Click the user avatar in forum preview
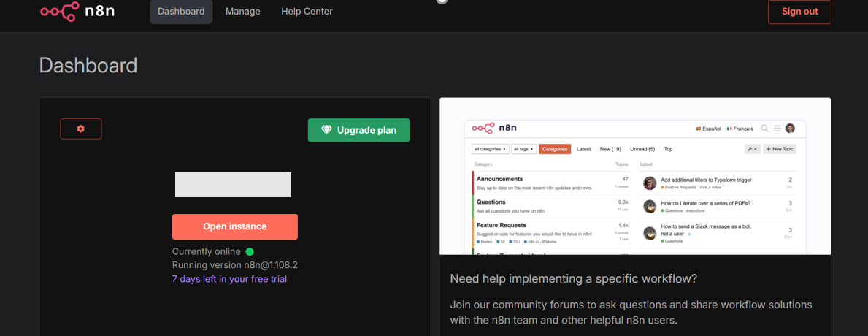 (789, 129)
